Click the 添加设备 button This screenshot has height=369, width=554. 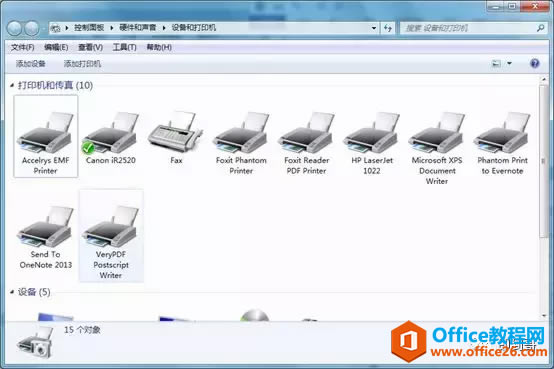pyautogui.click(x=30, y=64)
